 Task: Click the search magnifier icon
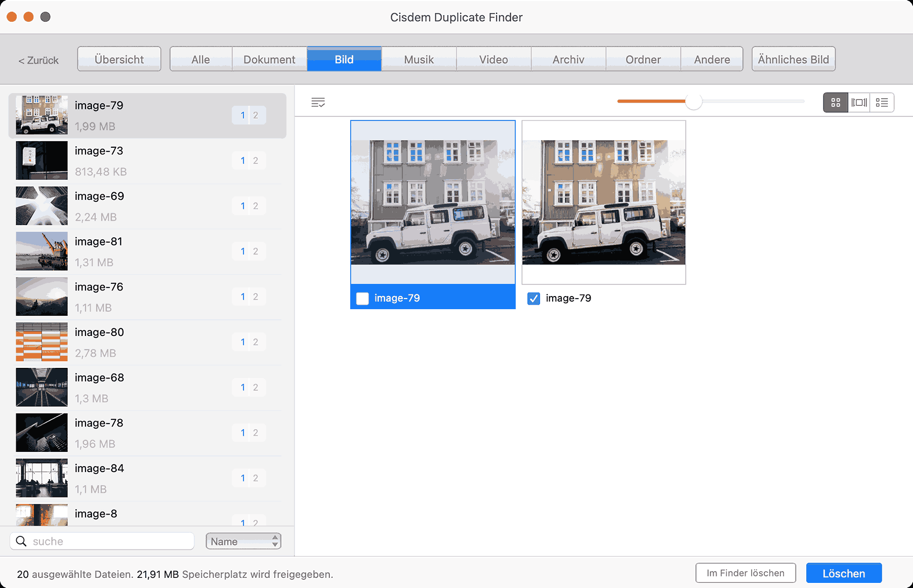tap(21, 541)
